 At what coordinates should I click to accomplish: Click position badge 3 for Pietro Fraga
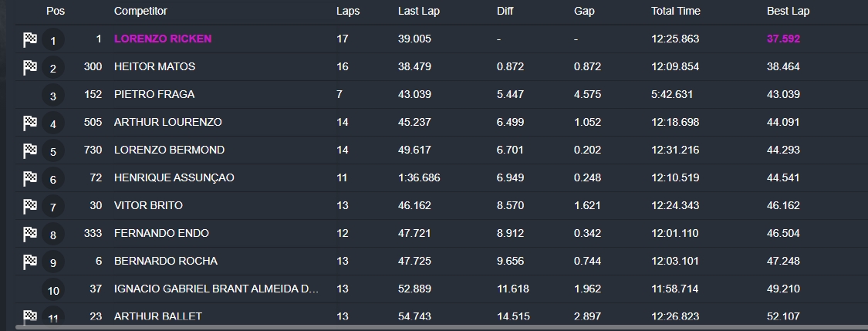tap(53, 96)
